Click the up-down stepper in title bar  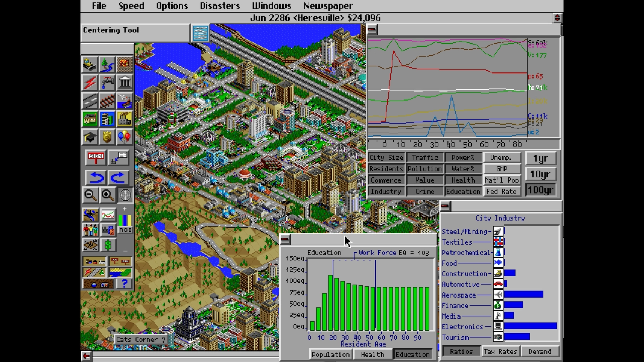pos(557,18)
